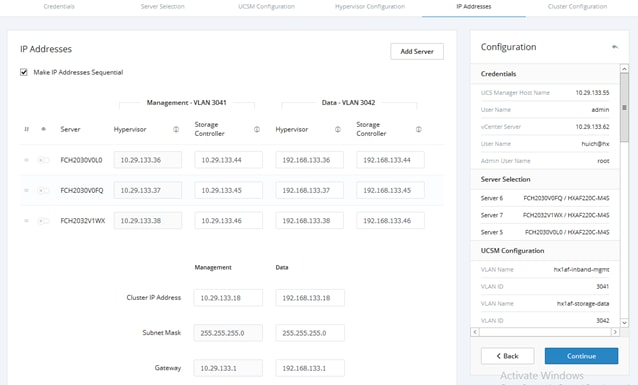
Task: Click drag handle icon for FCH2030V0L0 row
Action: [x=26, y=160]
